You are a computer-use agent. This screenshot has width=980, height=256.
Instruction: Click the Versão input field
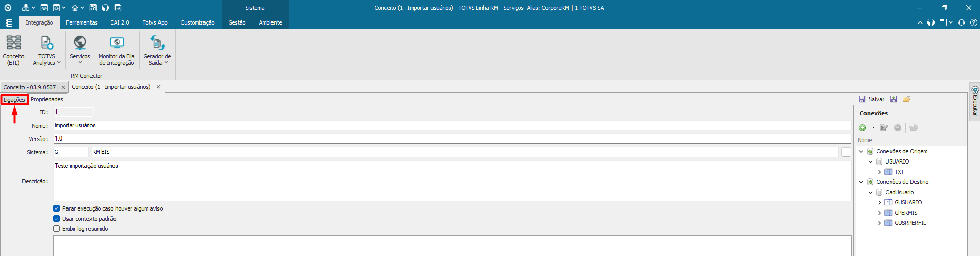point(452,138)
